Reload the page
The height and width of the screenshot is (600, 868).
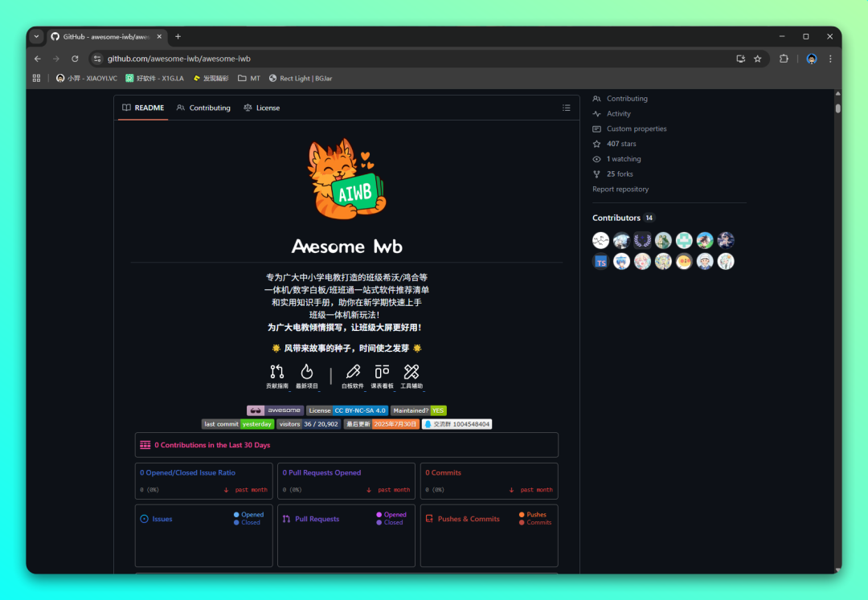[x=75, y=59]
